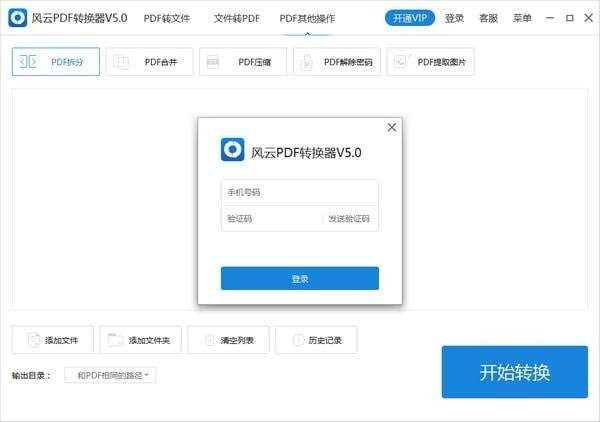This screenshot has height=422, width=600.
Task: Click the blue 登录 button in dialog
Action: (300, 278)
